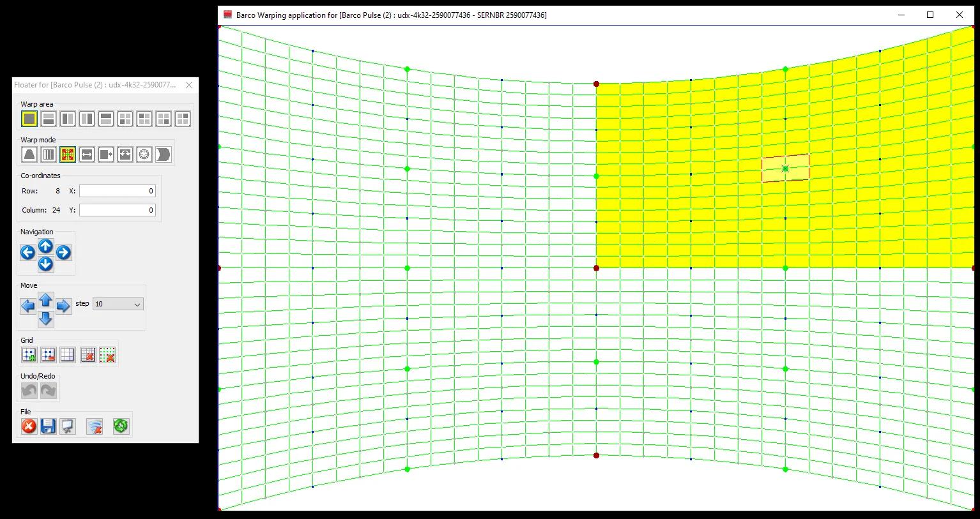This screenshot has height=519, width=980.
Task: Move selected point right
Action: (x=63, y=306)
